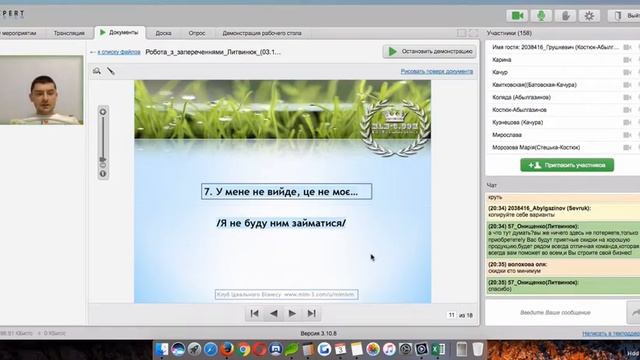
Task: Click camera icon beside the guest-name participant
Action: [x=627, y=47]
